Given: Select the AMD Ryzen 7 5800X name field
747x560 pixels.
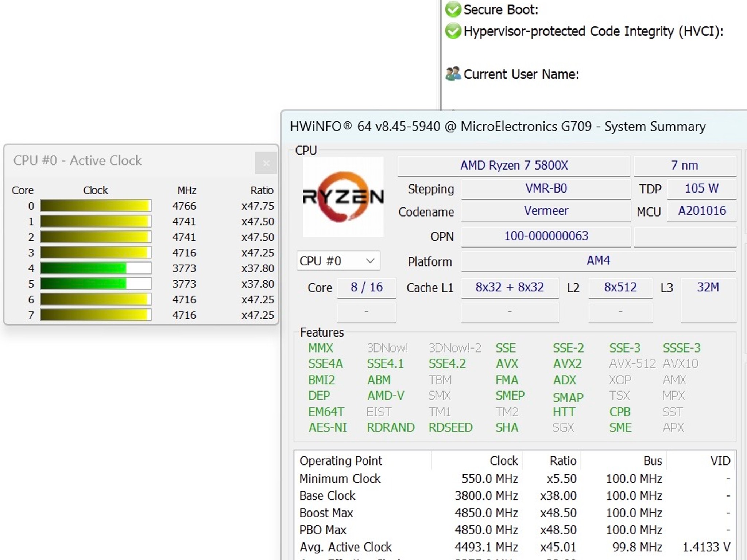Looking at the screenshot, I should tap(514, 166).
